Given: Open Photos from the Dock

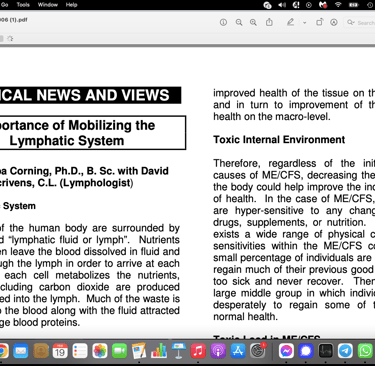Looking at the screenshot, I should coord(100,351).
